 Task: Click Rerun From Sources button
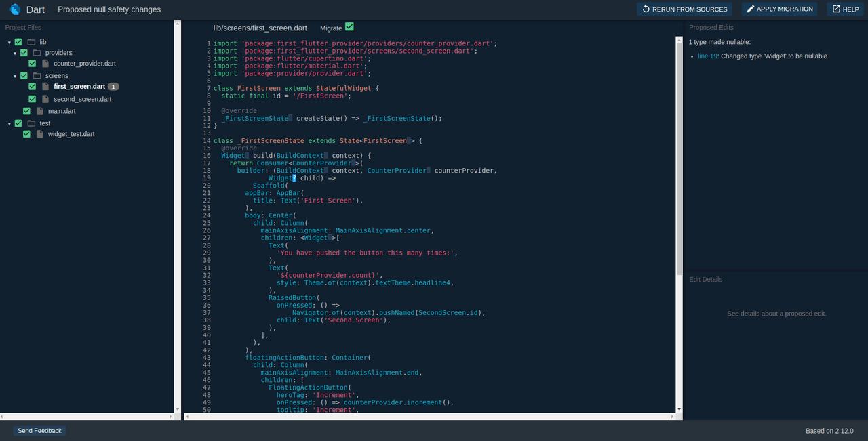(x=685, y=9)
